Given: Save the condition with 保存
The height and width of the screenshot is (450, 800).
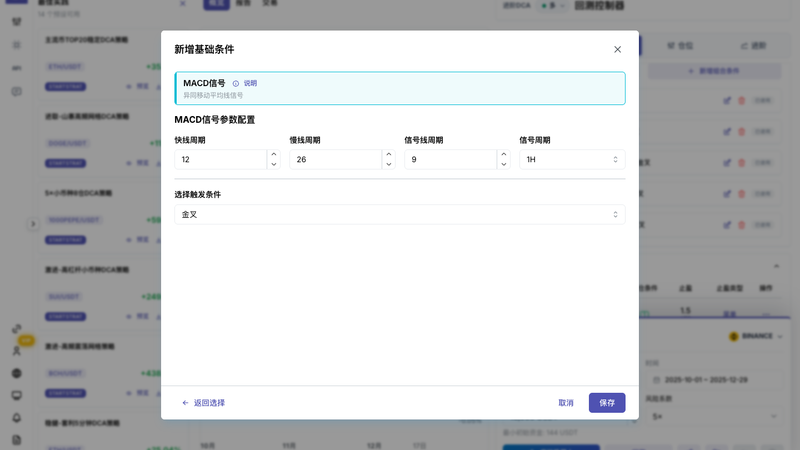Looking at the screenshot, I should point(607,403).
